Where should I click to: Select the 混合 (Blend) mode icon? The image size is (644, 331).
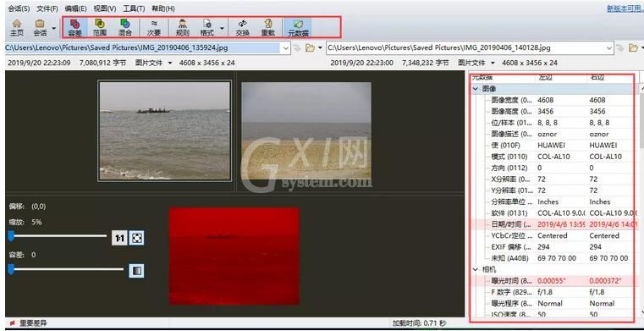125,28
